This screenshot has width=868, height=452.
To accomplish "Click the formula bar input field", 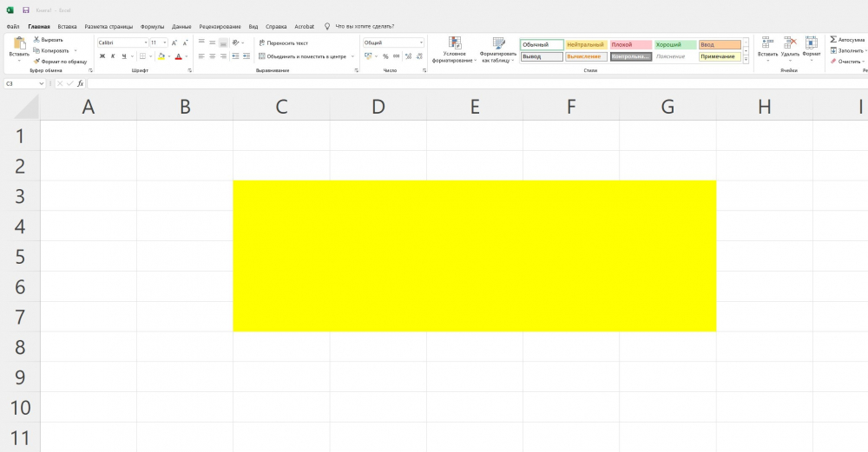I will tap(434, 83).
